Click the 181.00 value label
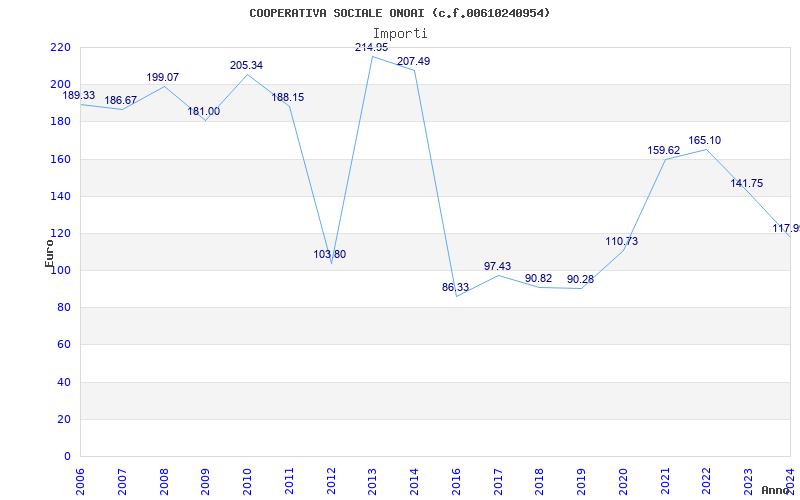Viewport: 800px width, 500px height. [204, 112]
